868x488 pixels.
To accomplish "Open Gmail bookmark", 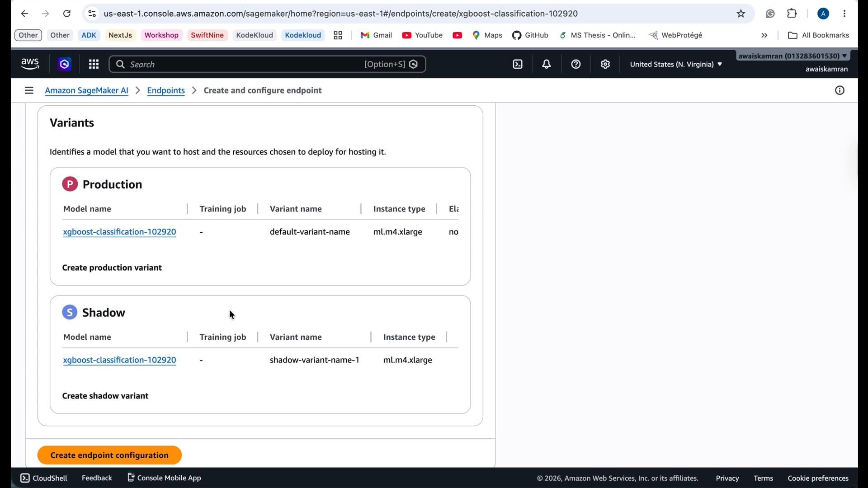I will (x=376, y=35).
